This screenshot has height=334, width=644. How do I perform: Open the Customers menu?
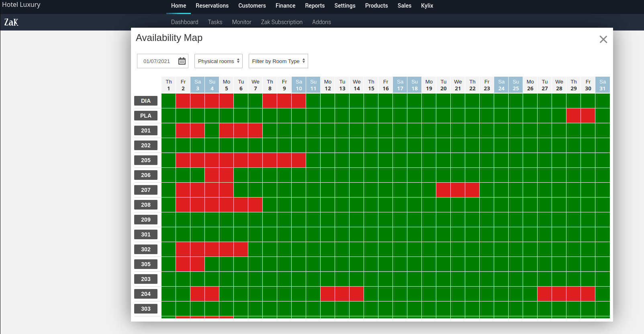coord(252,6)
